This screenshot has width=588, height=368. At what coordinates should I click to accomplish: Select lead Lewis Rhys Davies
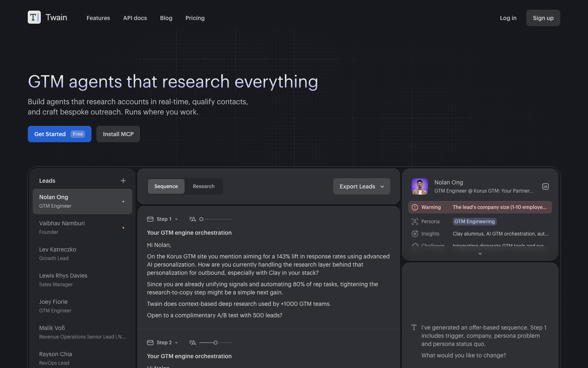tap(82, 280)
